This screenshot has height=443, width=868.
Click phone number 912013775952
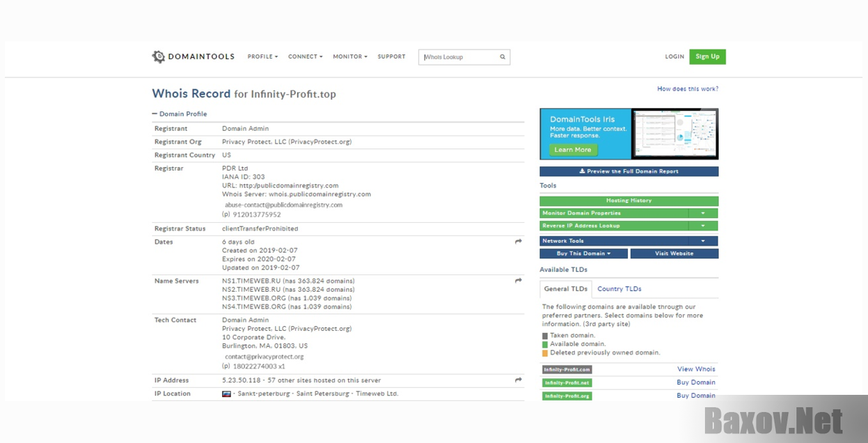(257, 215)
